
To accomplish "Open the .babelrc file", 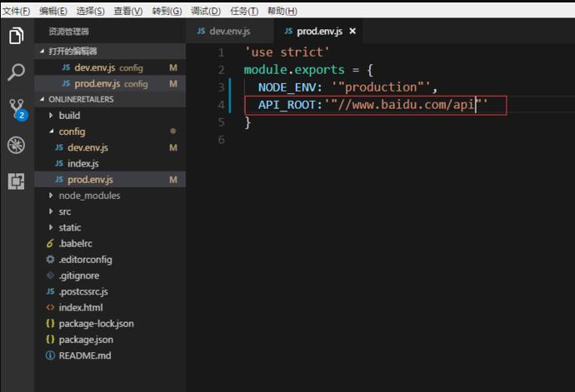I will coord(110,244).
